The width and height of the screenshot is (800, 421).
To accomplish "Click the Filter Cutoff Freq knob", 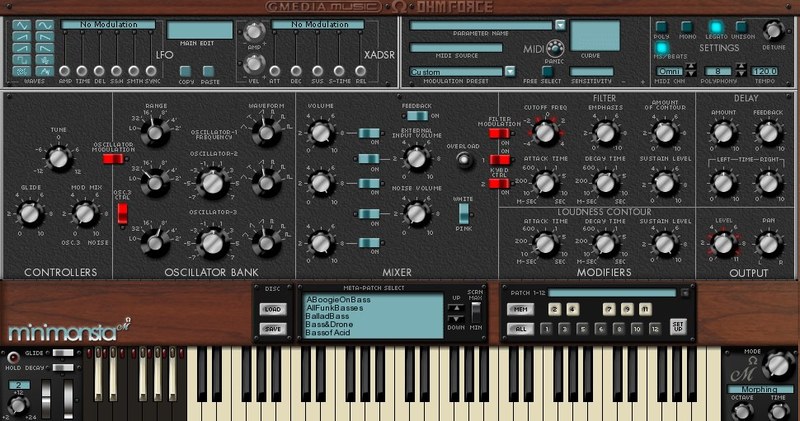I will [545, 132].
